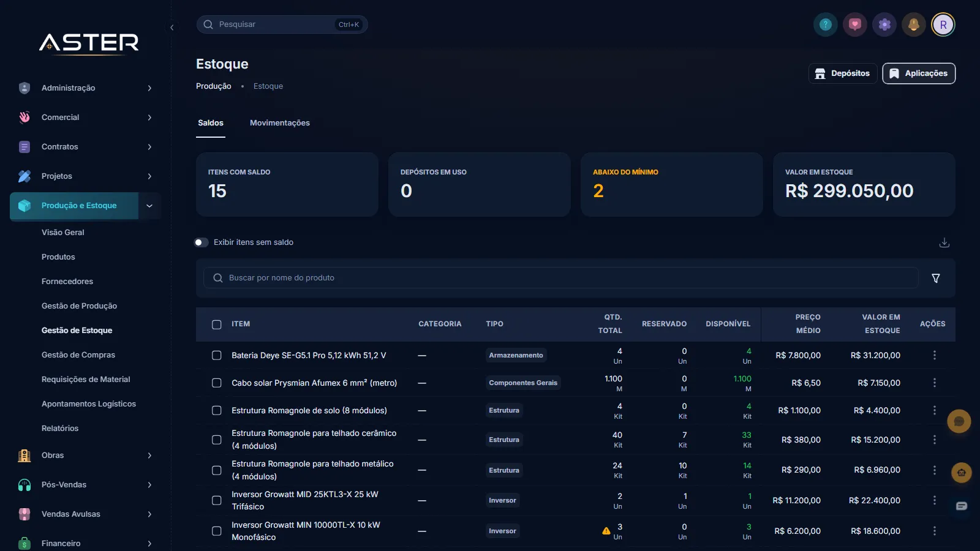Open the filter funnel icon
Viewport: 980px width, 551px height.
pos(936,278)
